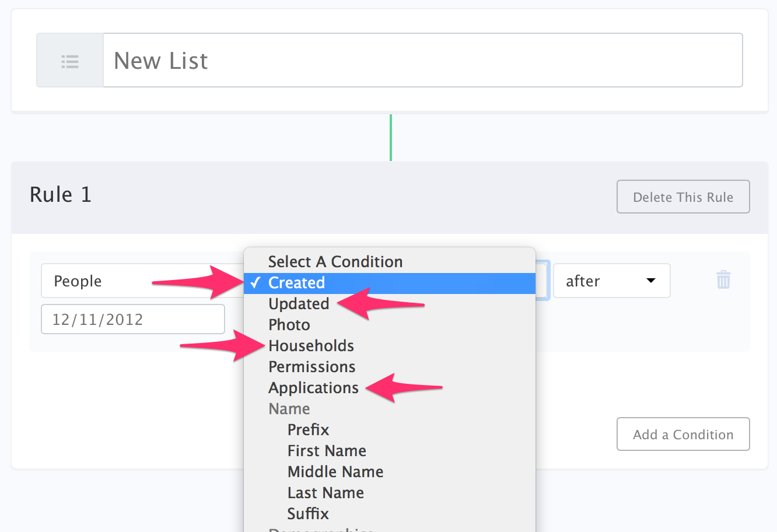The height and width of the screenshot is (532, 777).
Task: Click the list icon beside New List
Action: click(70, 61)
